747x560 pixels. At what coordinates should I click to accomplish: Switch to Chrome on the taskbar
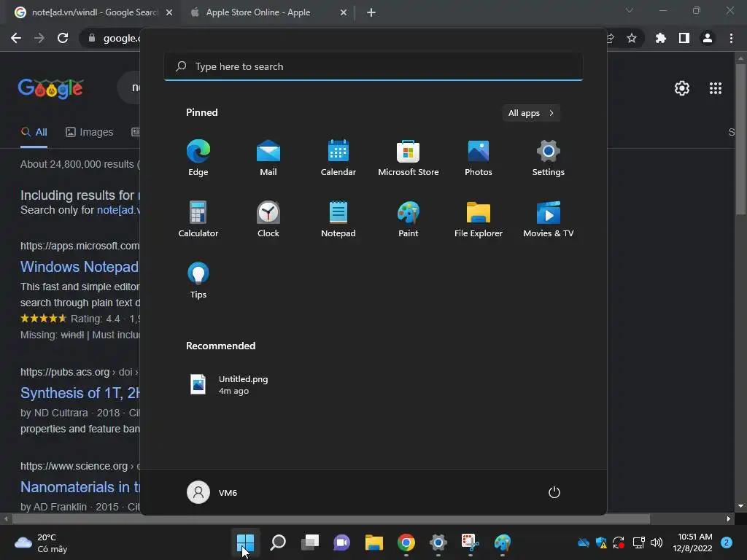coord(406,542)
